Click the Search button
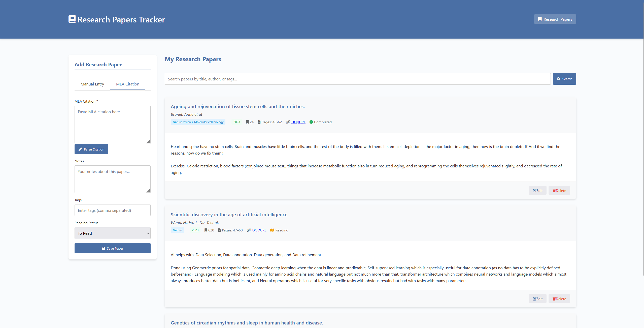 [x=564, y=79]
